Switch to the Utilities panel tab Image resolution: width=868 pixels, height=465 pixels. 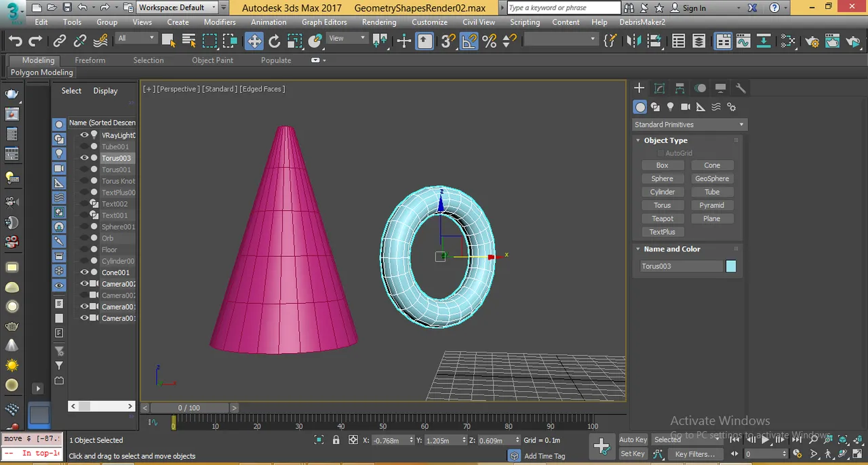(x=741, y=88)
